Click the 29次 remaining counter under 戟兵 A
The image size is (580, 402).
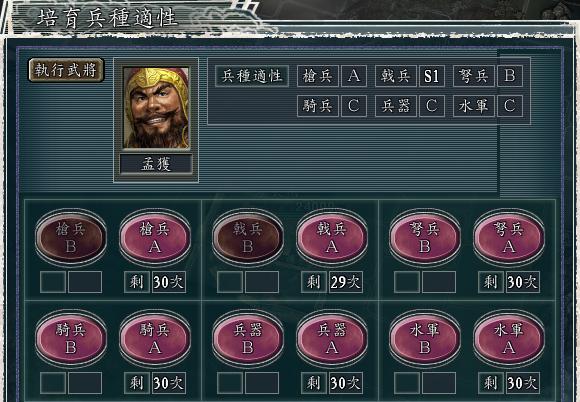click(x=345, y=282)
